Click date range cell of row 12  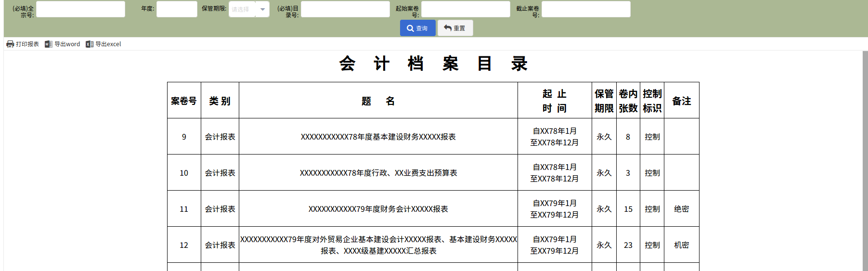click(x=555, y=245)
